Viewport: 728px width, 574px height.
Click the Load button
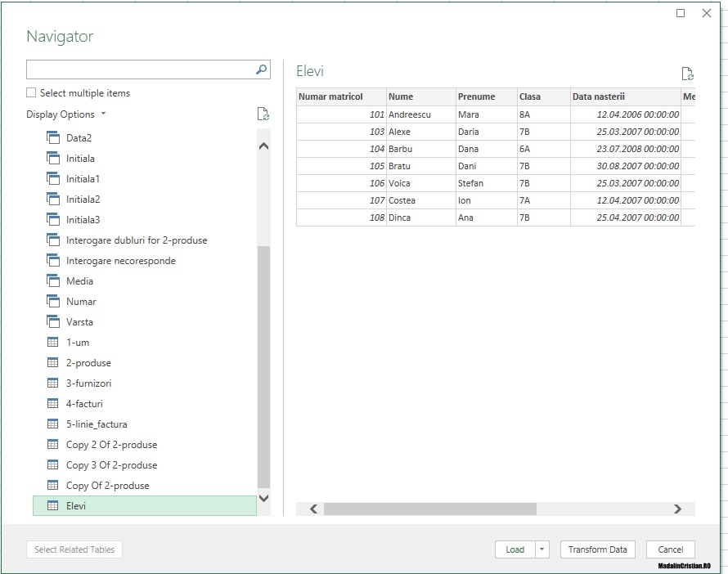coord(516,549)
